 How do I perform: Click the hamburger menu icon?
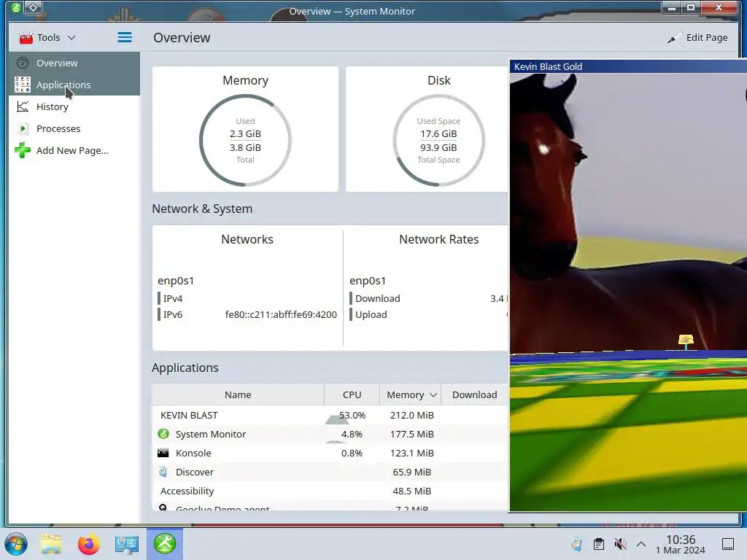tap(125, 37)
